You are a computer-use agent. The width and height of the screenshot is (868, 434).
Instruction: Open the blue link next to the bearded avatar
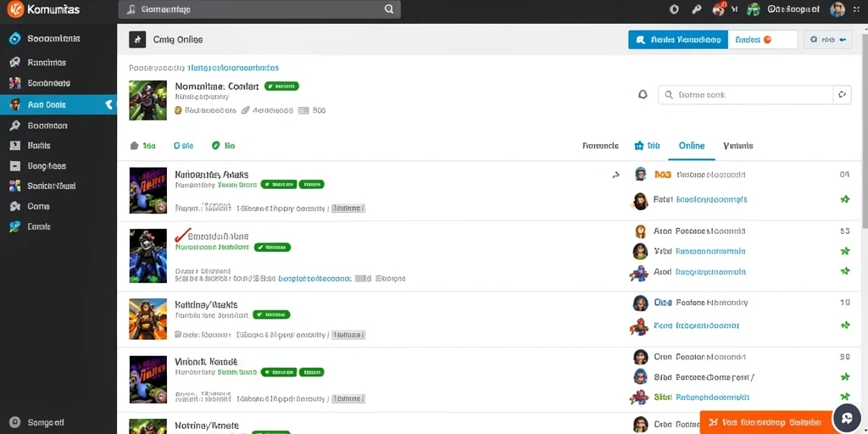click(x=712, y=199)
